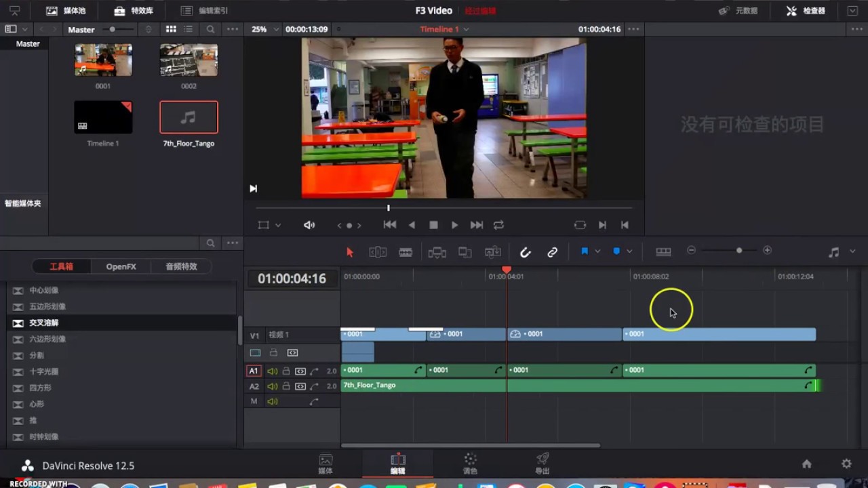Switch media pool to list view

189,29
